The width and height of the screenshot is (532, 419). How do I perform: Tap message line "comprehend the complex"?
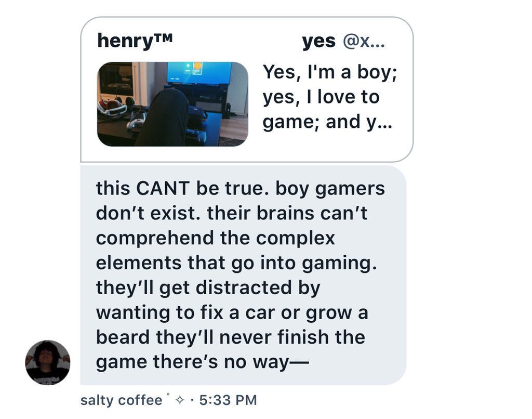click(x=215, y=238)
